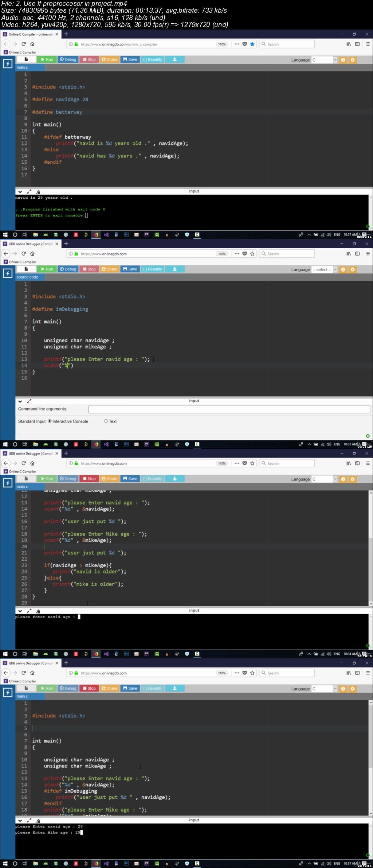Click the library icon in the 10:31 AM frame
The height and width of the screenshot is (868, 373).
(349, 254)
